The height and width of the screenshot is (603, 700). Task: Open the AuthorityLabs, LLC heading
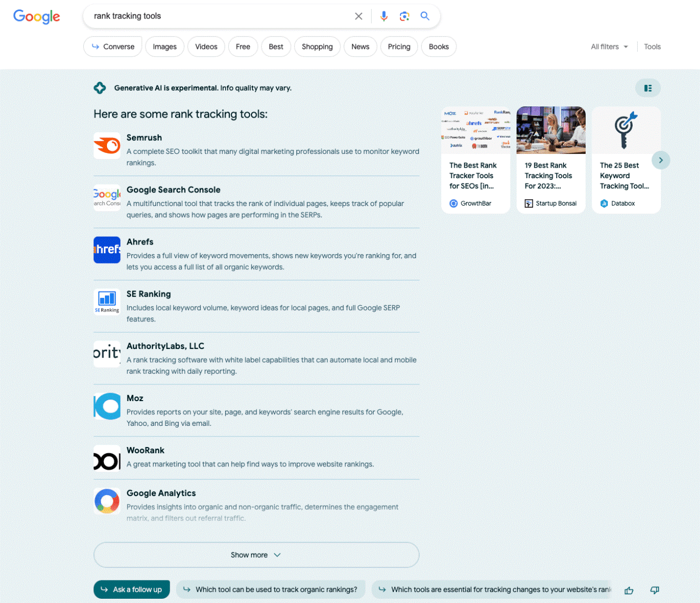point(165,346)
